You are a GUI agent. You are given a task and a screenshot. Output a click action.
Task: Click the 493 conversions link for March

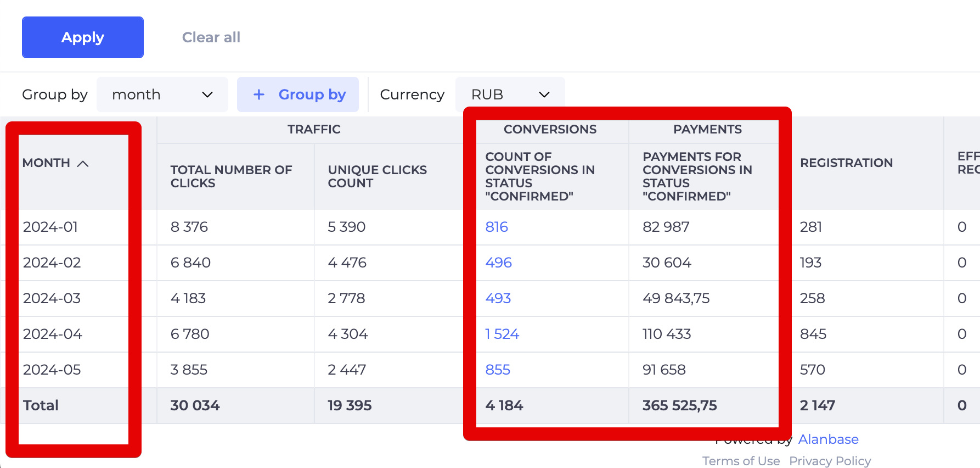pos(498,298)
